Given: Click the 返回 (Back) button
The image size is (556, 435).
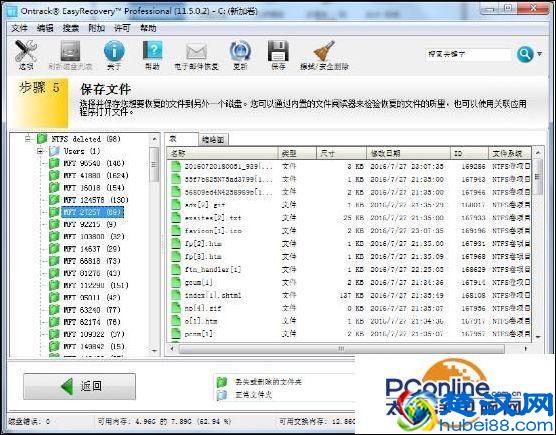Looking at the screenshot, I should [x=79, y=386].
